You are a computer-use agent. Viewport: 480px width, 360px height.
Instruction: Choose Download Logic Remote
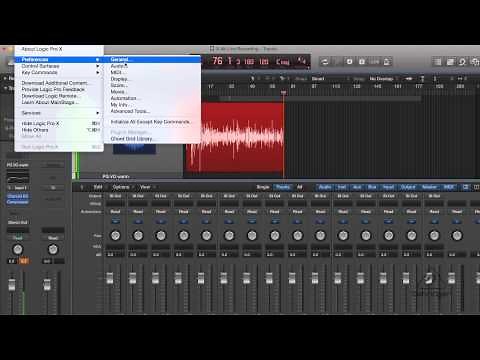[x=59, y=96]
